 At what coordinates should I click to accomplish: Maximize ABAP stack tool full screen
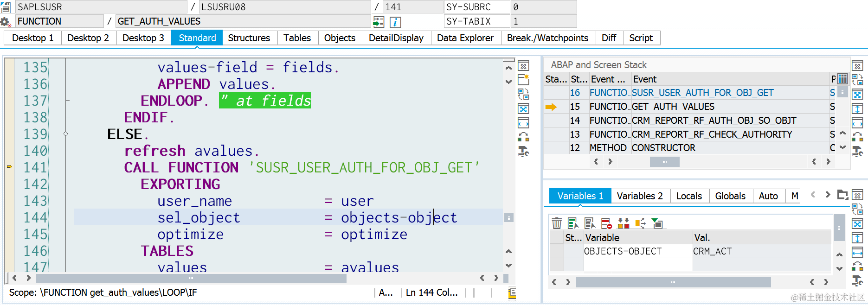tap(857, 95)
